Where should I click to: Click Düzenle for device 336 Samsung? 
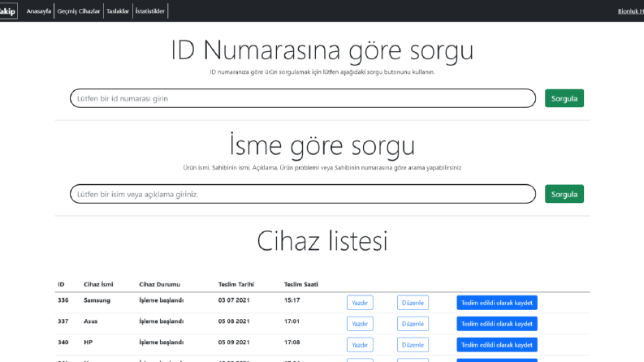(413, 303)
